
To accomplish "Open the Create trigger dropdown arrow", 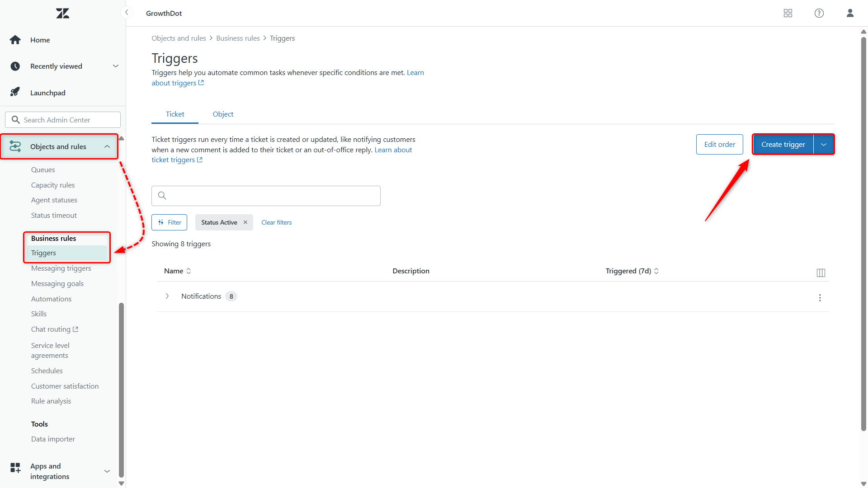I will pos(824,144).
